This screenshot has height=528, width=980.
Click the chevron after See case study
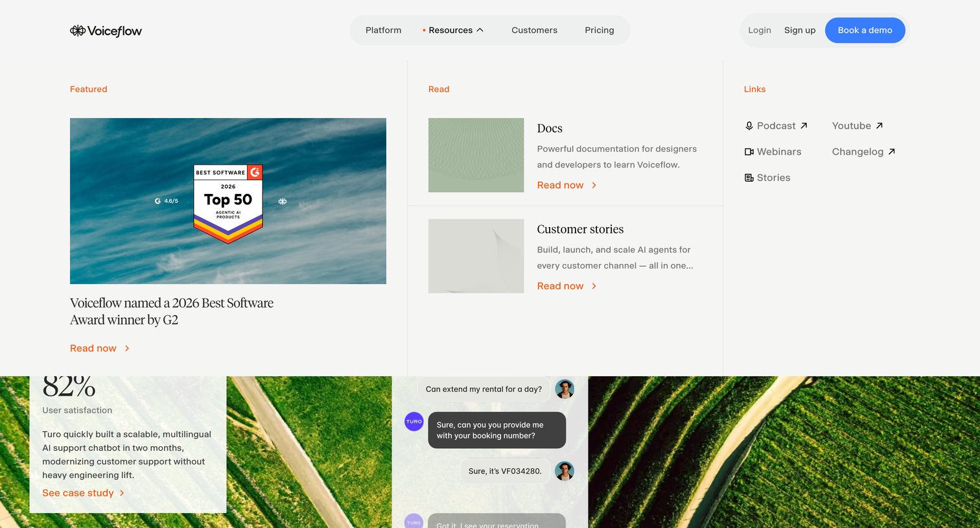[122, 493]
